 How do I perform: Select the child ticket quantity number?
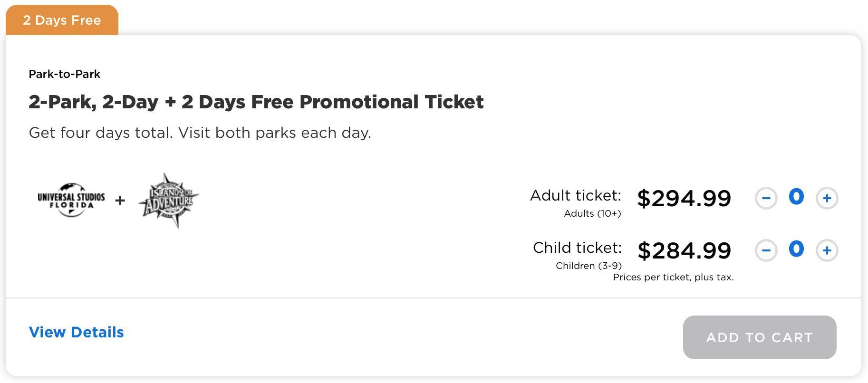[x=796, y=249]
